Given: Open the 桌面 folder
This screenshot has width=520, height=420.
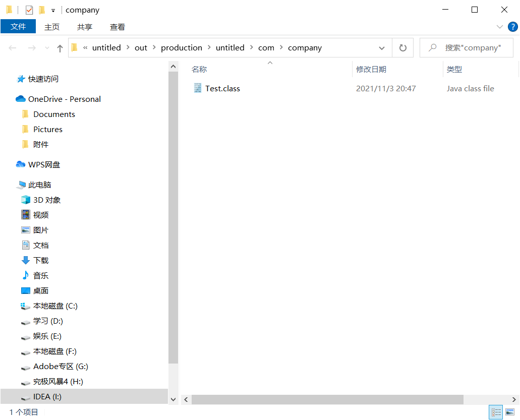Looking at the screenshot, I should pos(41,291).
